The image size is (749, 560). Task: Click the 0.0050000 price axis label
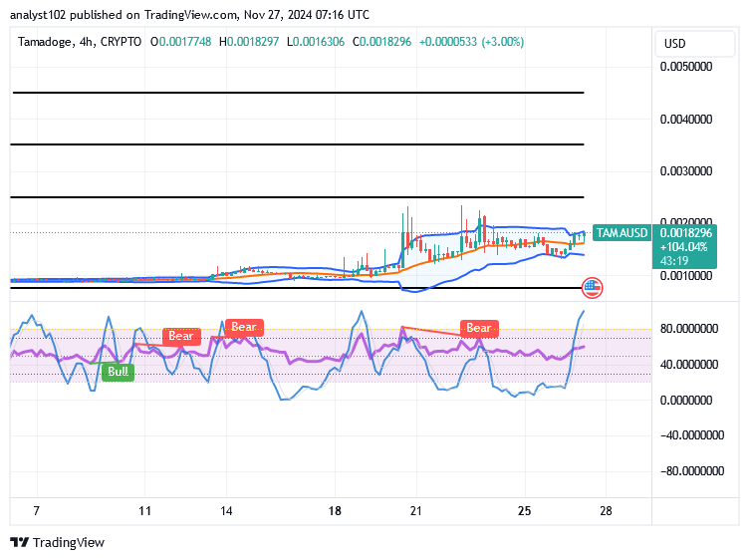686,67
